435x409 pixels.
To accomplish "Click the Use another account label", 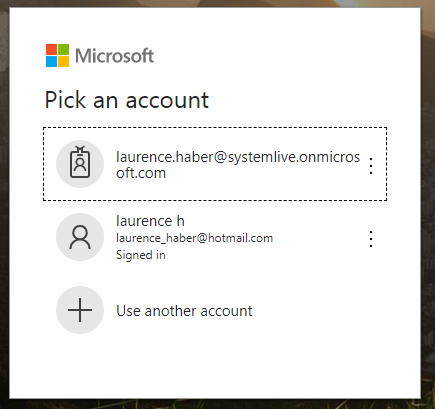I will pyautogui.click(x=184, y=311).
